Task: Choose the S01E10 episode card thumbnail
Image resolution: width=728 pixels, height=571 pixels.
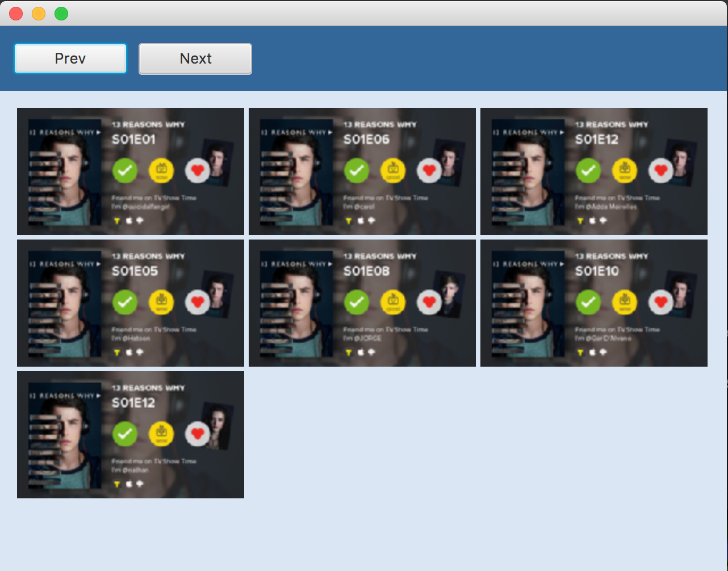Action: point(594,303)
